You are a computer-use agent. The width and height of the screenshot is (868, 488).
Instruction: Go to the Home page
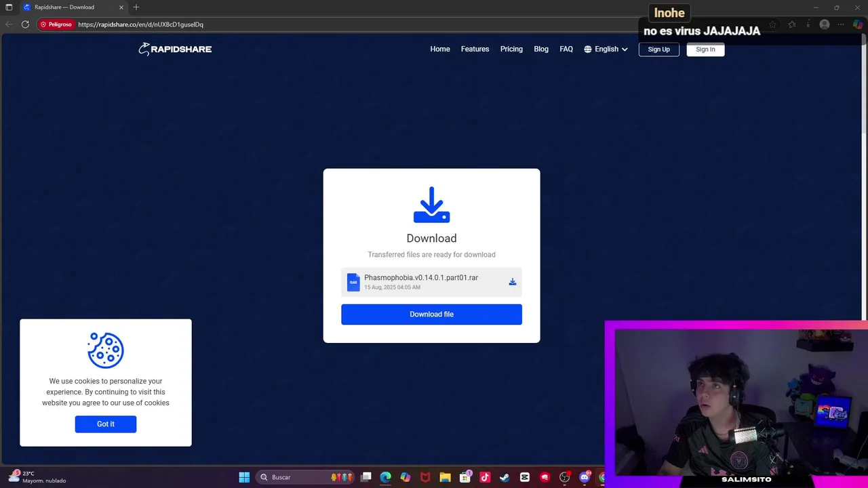(x=440, y=49)
